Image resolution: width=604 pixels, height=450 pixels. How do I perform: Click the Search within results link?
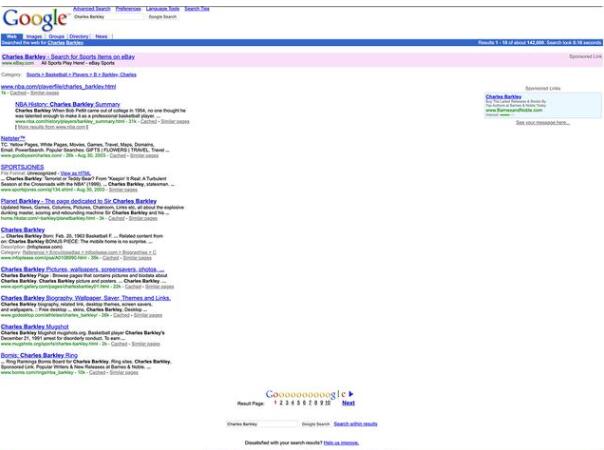(355, 424)
